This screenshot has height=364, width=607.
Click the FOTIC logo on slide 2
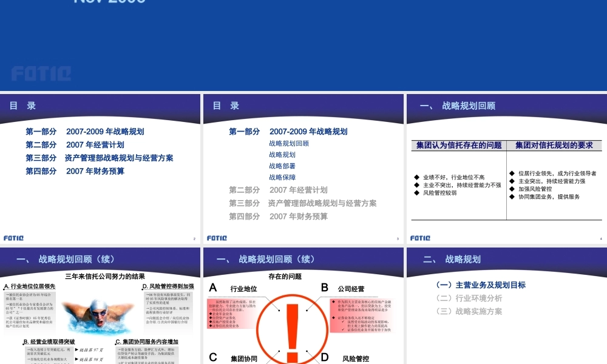click(x=13, y=238)
